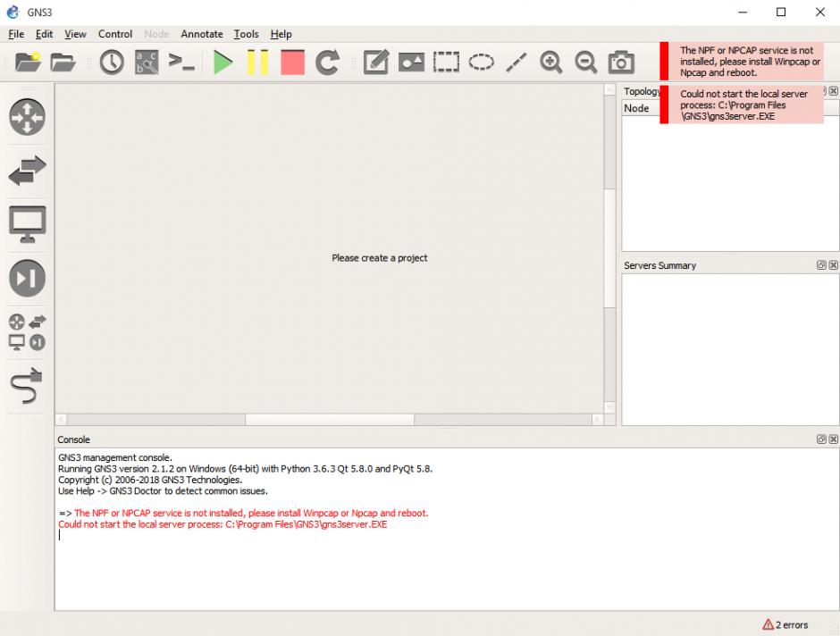
Task: Click the vertical scrollbar down arrow
Action: click(x=609, y=406)
